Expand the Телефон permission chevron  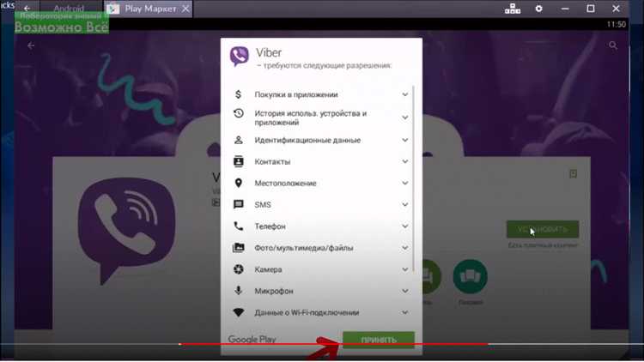405,226
